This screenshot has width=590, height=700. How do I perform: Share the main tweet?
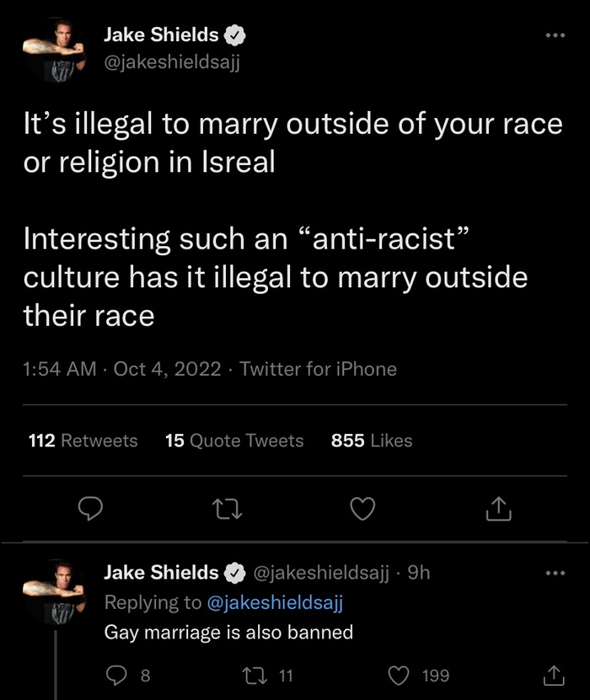499,508
